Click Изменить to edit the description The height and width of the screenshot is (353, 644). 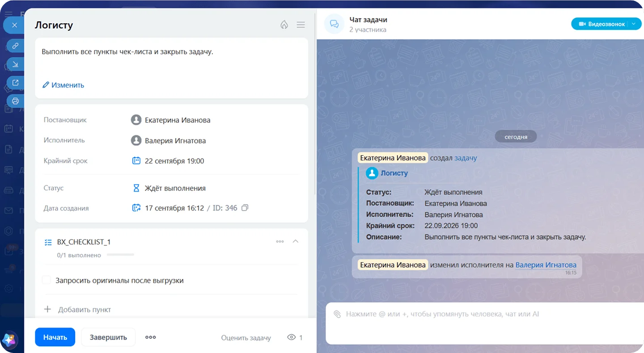click(x=68, y=85)
